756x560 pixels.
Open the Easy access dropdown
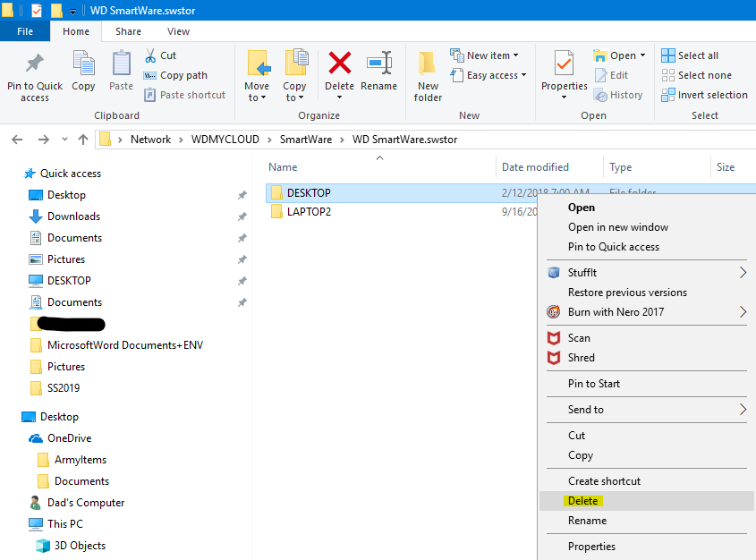[523, 75]
